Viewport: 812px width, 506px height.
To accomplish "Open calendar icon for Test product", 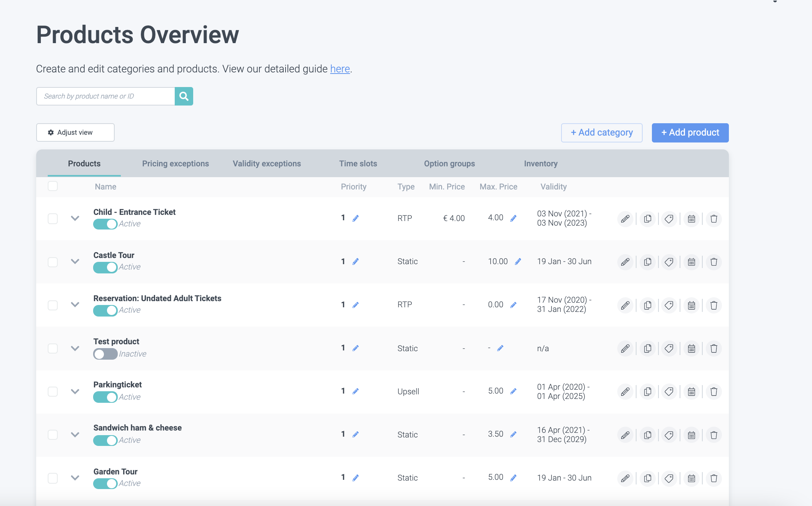I will coord(692,349).
